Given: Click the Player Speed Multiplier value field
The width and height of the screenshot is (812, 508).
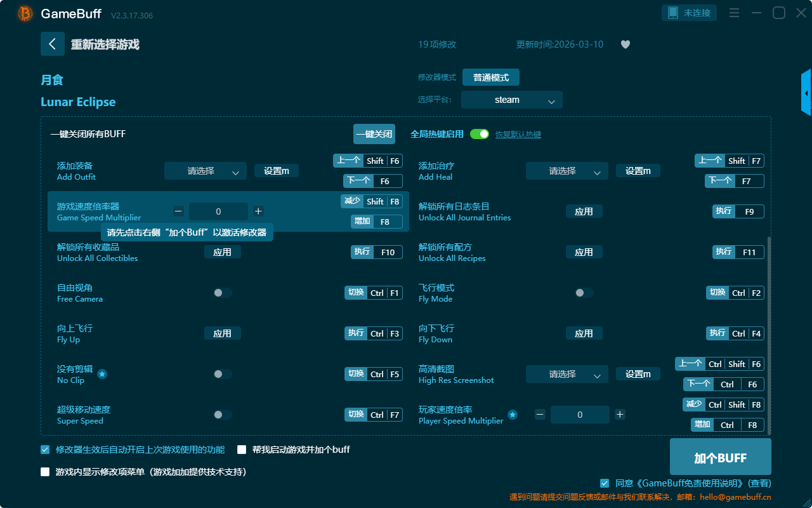Looking at the screenshot, I should pyautogui.click(x=580, y=415).
